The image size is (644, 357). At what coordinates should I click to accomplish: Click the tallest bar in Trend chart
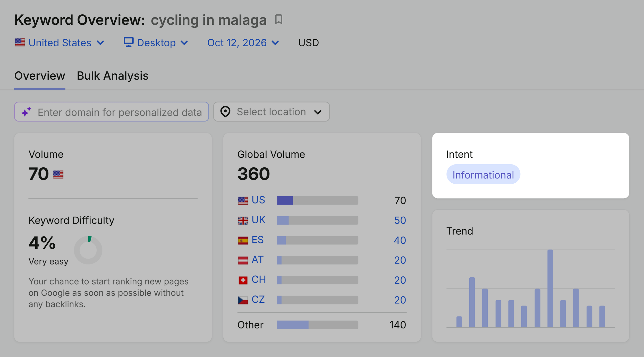click(x=550, y=288)
